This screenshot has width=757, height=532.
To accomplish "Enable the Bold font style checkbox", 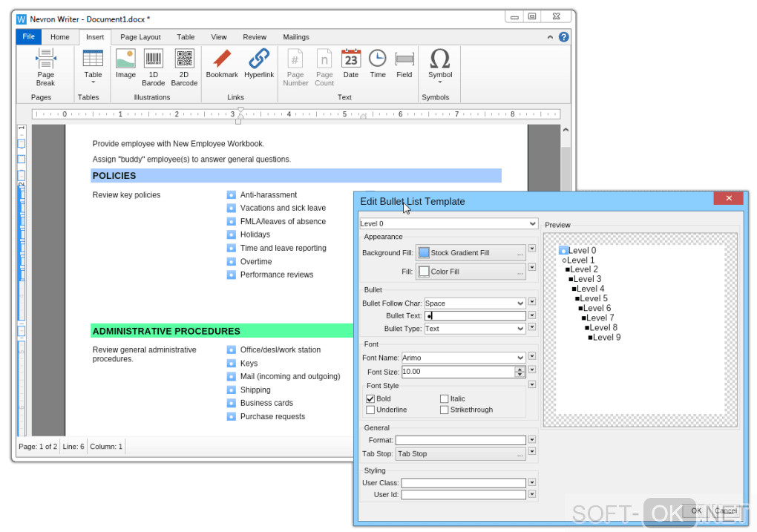I will click(370, 398).
